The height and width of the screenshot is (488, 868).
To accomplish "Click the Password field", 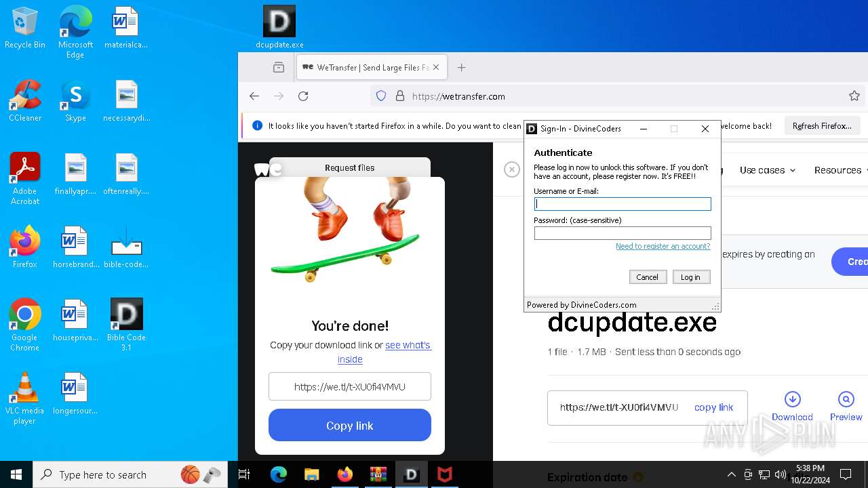I will 623,232.
